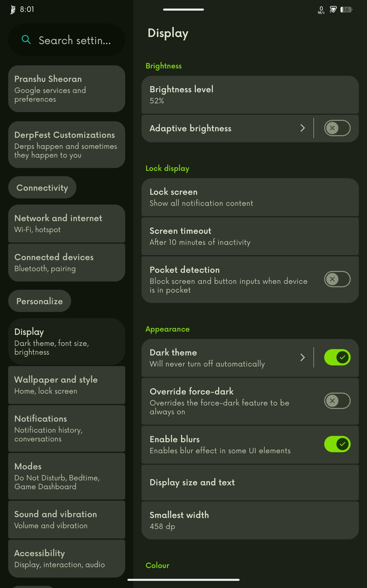Turn off the Dark theme switch
The height and width of the screenshot is (588, 367).
click(337, 357)
